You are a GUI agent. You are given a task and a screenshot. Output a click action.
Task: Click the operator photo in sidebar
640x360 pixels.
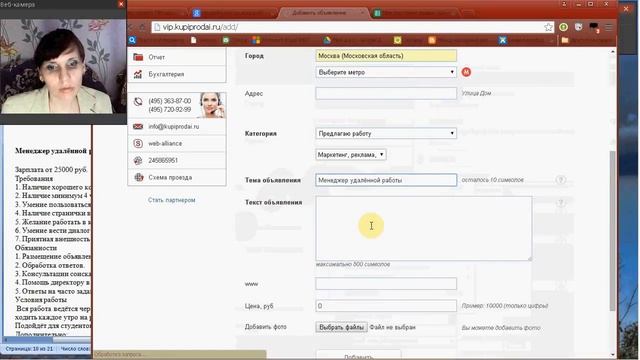[211, 105]
